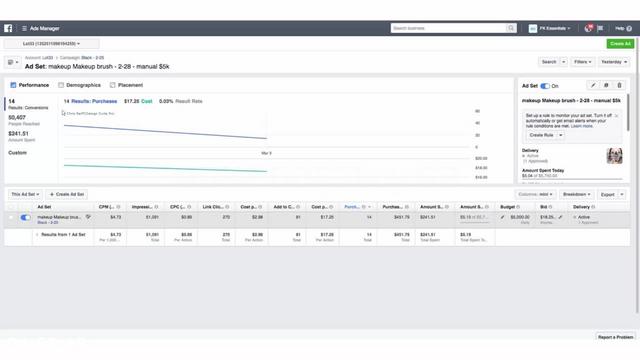
Task: Click info icon beside CPM column header
Action: pos(118,207)
